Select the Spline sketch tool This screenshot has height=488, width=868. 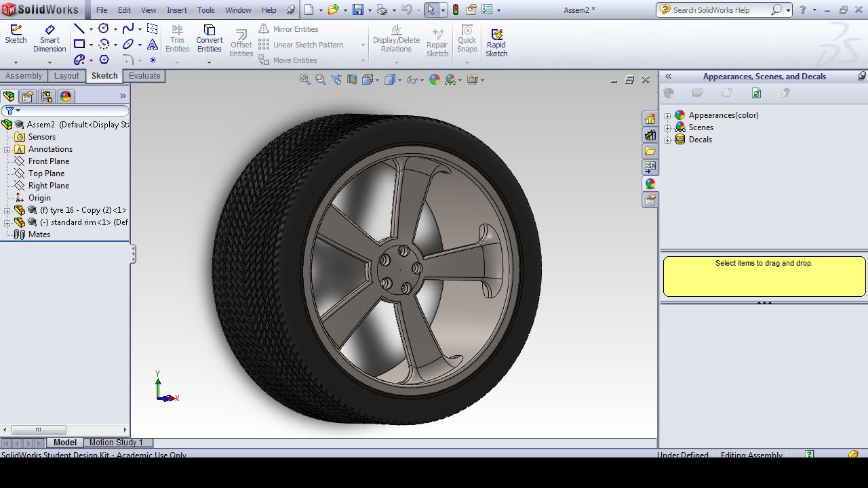(x=127, y=28)
